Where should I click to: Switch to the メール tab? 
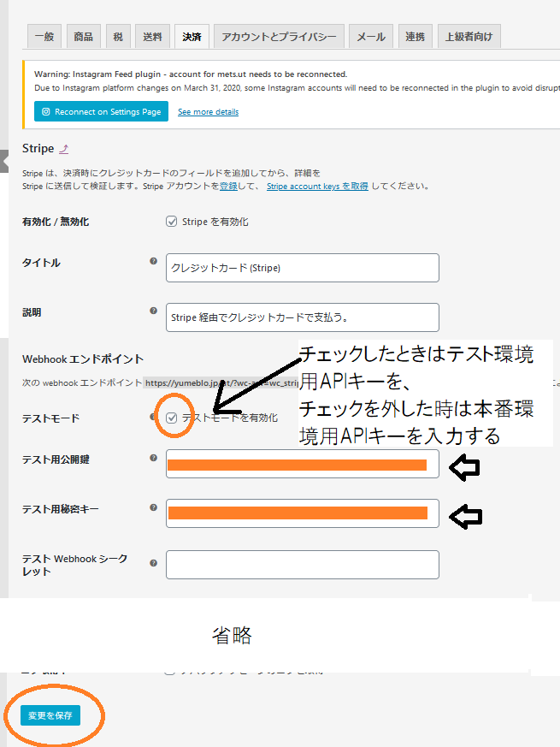pyautogui.click(x=371, y=37)
